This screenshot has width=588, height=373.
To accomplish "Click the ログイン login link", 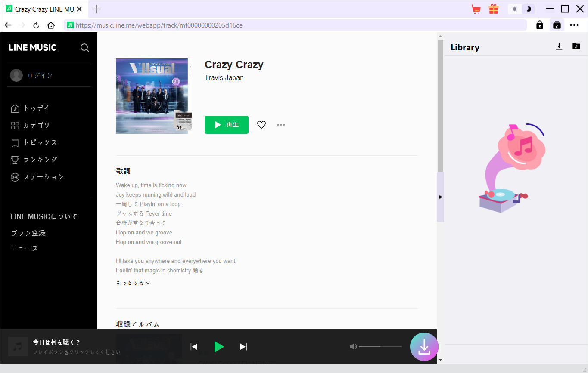I will 40,75.
